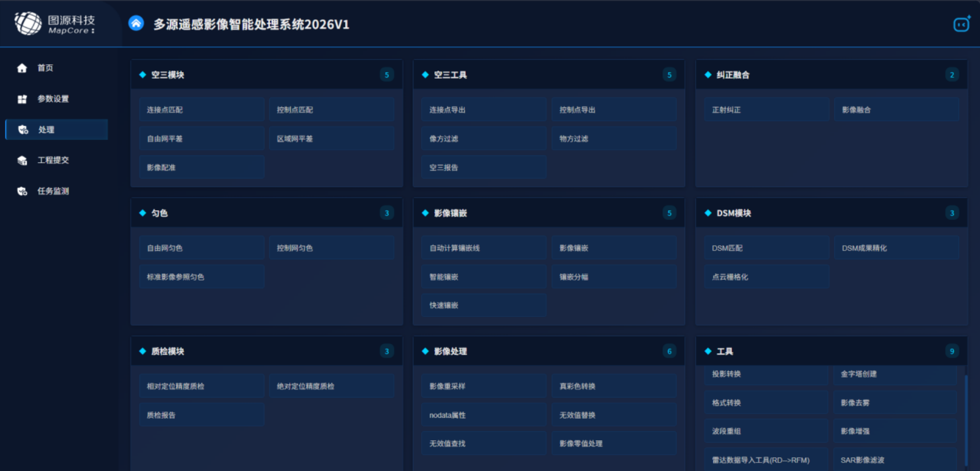
Task: Click the house icon beside 首页
Action: pos(22,68)
